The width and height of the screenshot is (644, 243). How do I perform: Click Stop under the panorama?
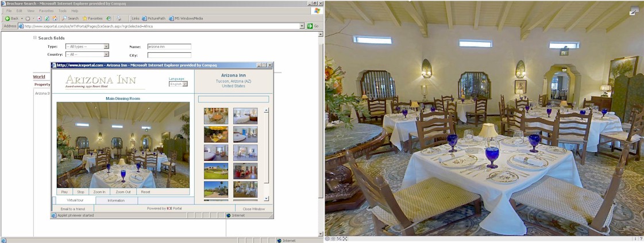(x=80, y=192)
